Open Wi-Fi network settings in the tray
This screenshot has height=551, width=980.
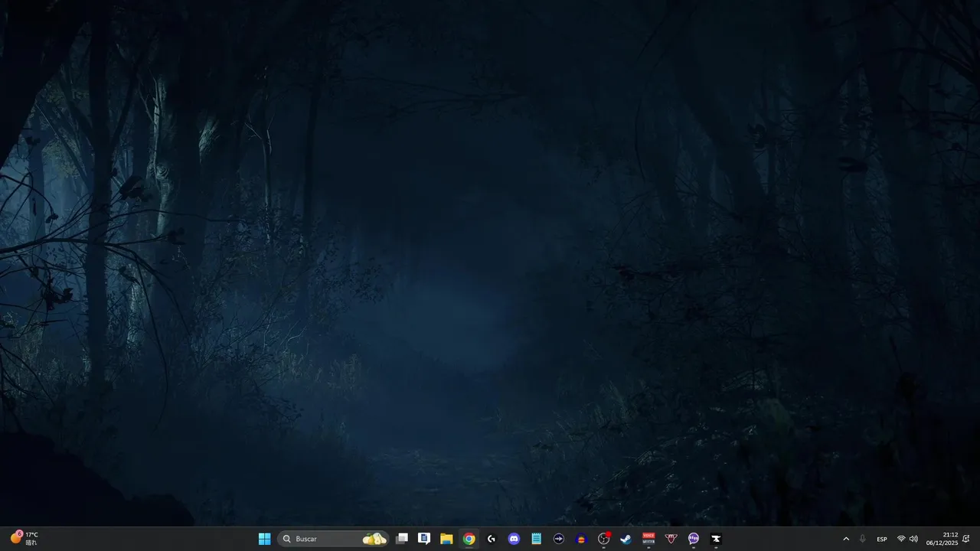(x=901, y=539)
